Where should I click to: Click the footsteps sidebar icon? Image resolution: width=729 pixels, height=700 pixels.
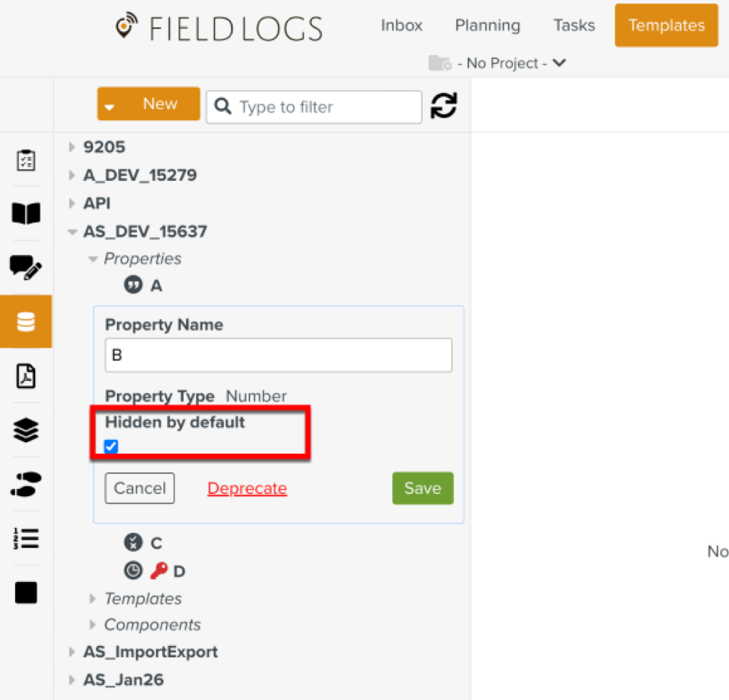(x=26, y=485)
